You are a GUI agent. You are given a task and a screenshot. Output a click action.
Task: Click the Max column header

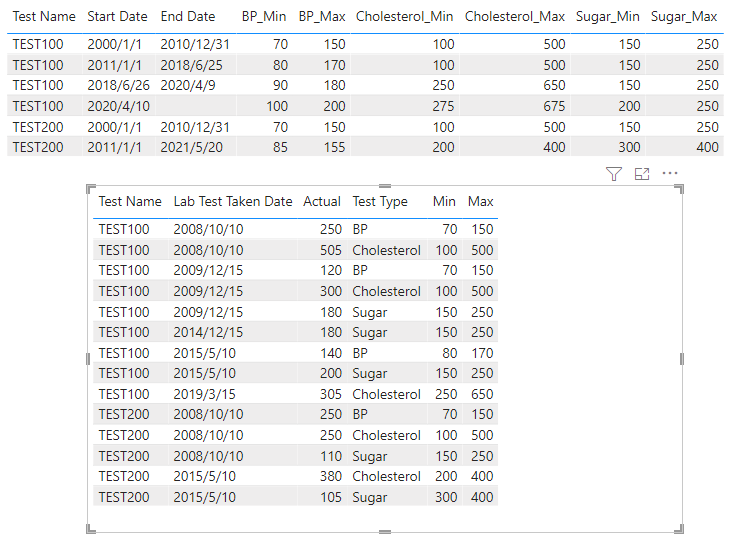point(480,202)
